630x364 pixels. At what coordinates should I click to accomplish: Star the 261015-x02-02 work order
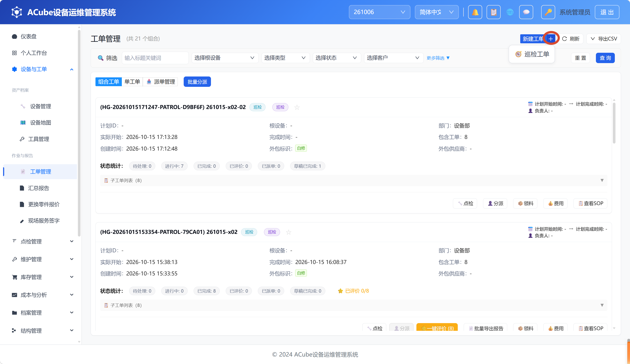297,107
